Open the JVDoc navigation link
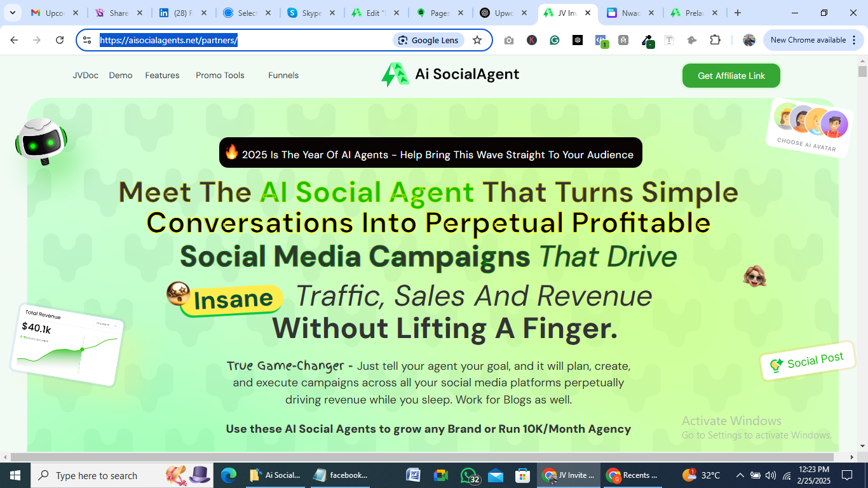Image resolution: width=868 pixels, height=488 pixels. 85,75
